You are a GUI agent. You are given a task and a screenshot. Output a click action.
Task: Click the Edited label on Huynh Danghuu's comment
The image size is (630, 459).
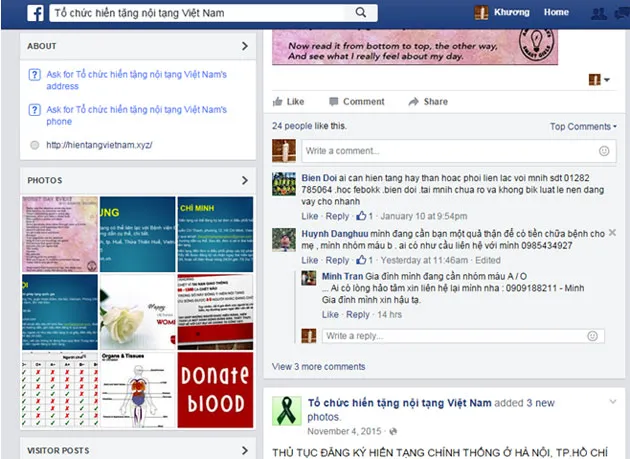[x=488, y=260]
